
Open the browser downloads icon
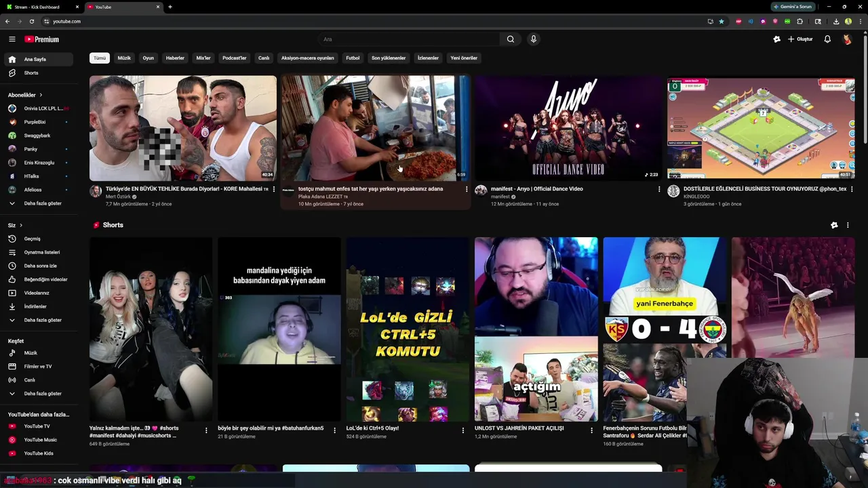pyautogui.click(x=835, y=21)
